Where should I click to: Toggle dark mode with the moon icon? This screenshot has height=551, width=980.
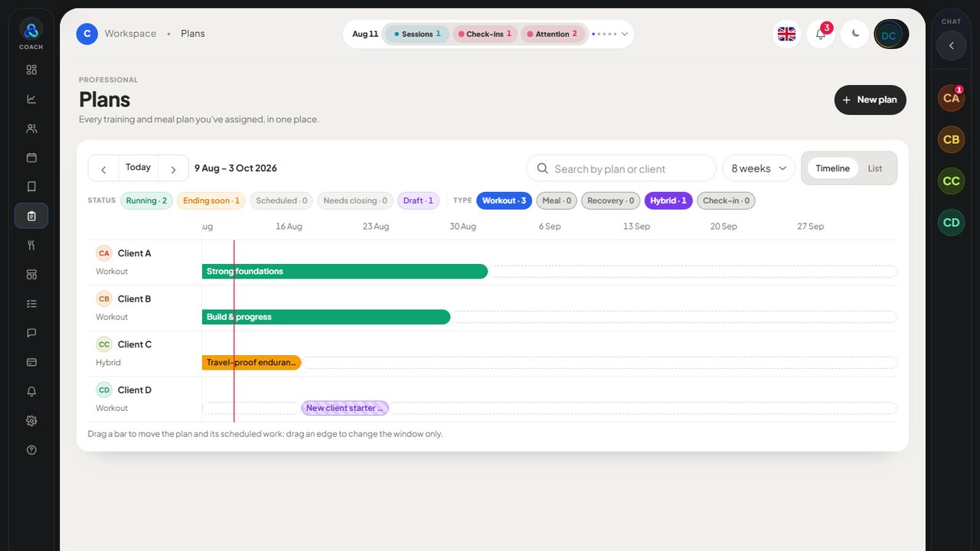(855, 34)
